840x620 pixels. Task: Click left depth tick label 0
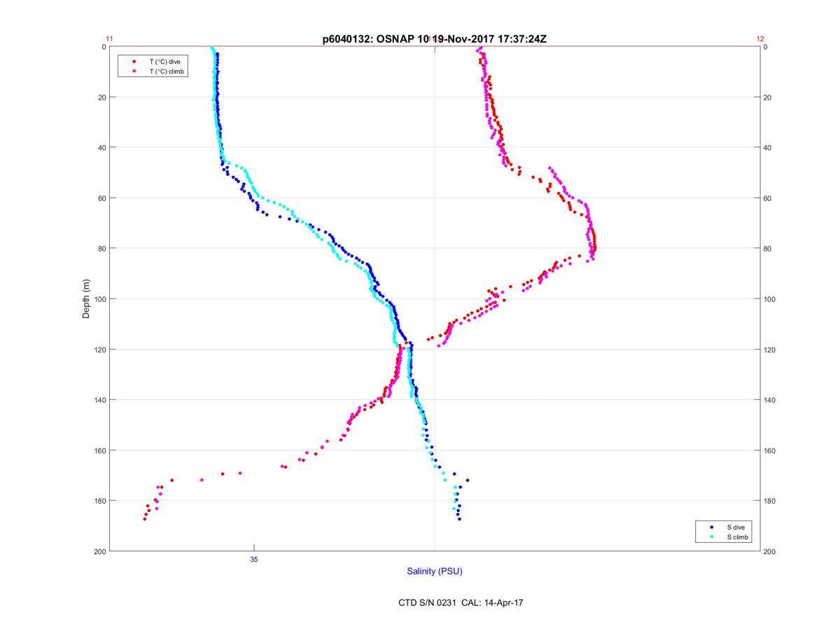click(x=104, y=47)
